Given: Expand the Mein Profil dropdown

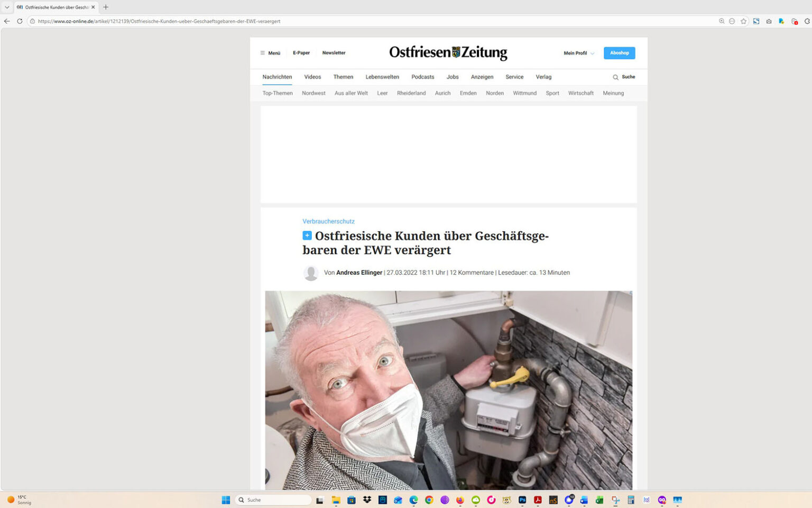Looking at the screenshot, I should [578, 53].
